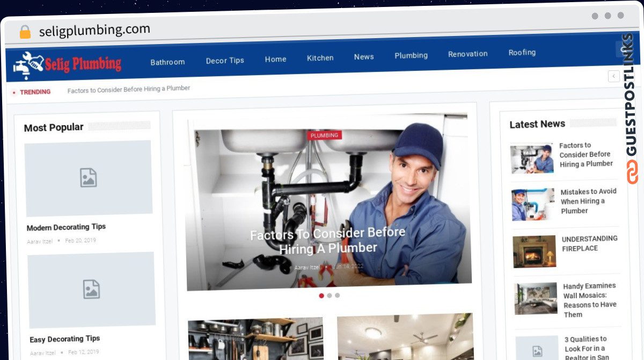Image resolution: width=644 pixels, height=360 pixels.
Task: Click the fireplace thumbnail
Action: click(x=535, y=251)
